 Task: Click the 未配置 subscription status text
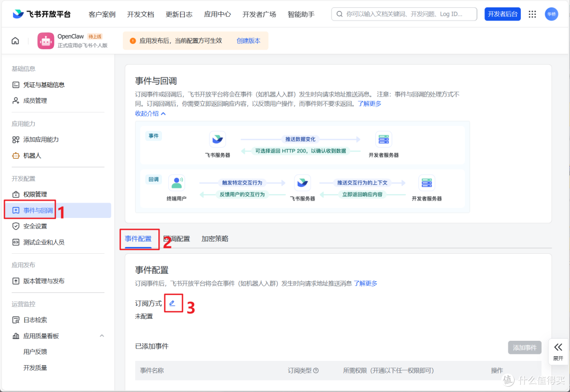(144, 317)
